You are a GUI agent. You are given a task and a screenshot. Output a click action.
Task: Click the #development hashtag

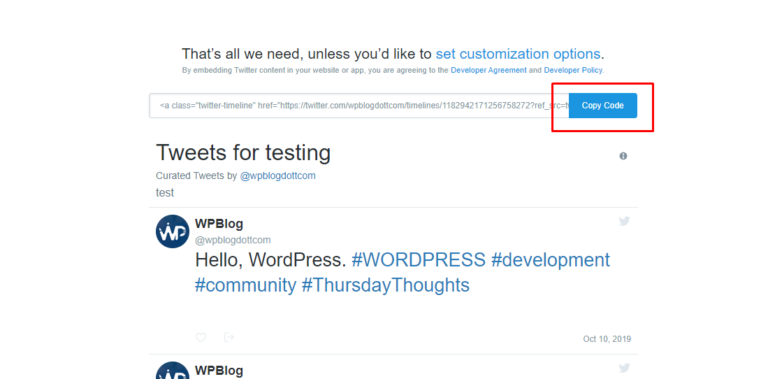pyautogui.click(x=551, y=260)
